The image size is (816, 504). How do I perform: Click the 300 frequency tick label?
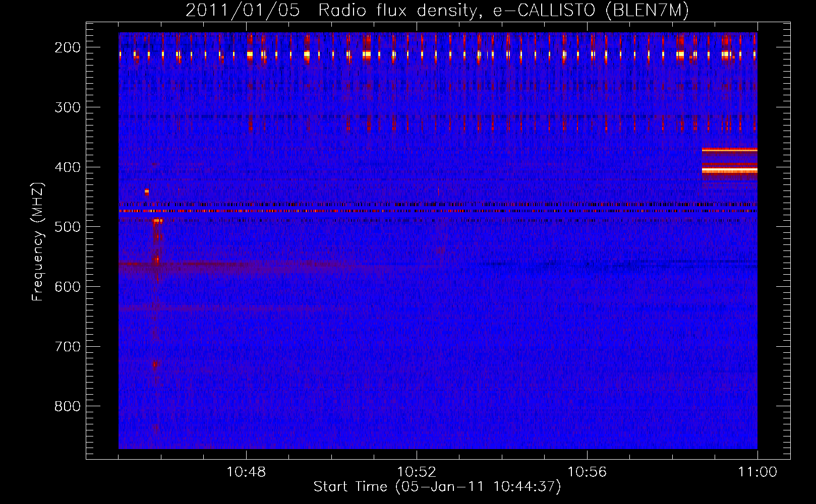[68, 107]
